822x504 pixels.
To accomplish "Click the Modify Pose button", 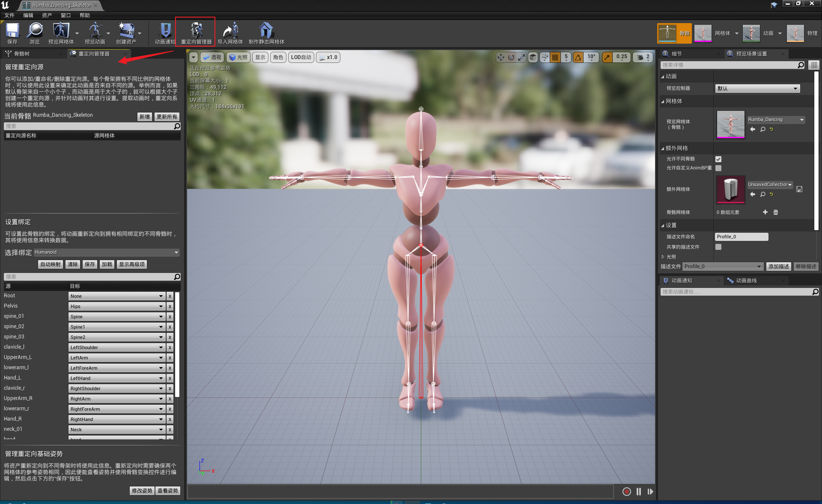I will [142, 491].
